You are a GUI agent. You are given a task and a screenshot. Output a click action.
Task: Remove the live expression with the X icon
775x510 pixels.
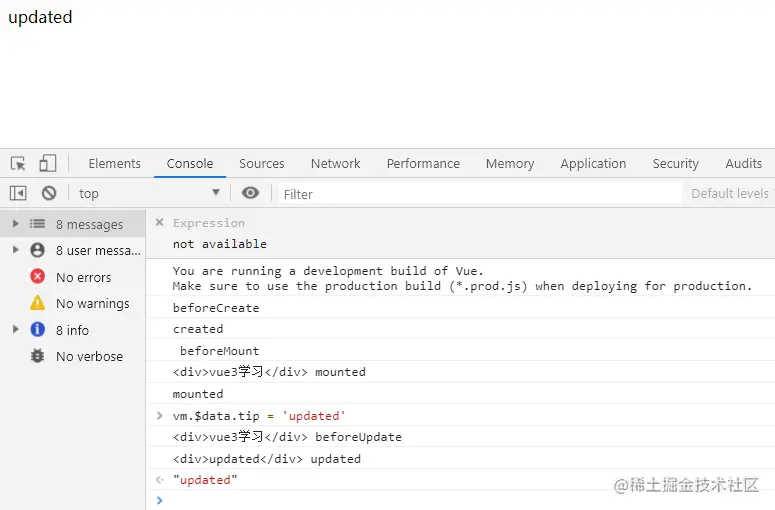pos(159,223)
